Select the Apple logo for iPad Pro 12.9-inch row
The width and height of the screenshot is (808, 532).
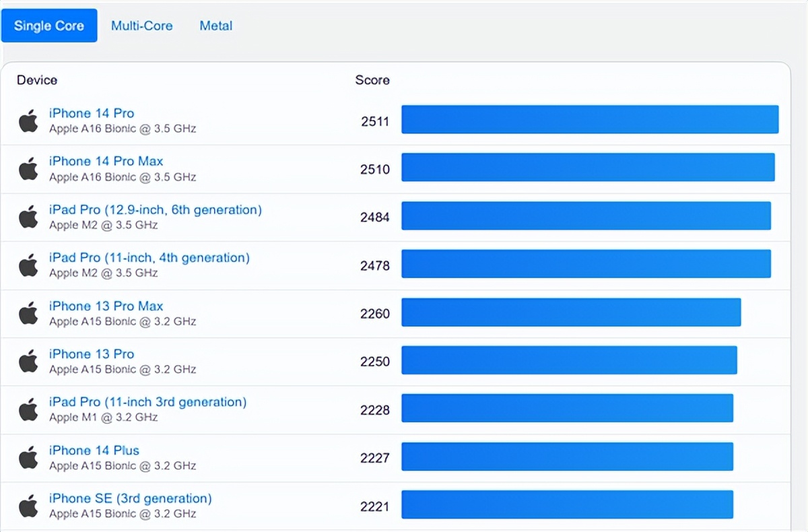point(28,216)
